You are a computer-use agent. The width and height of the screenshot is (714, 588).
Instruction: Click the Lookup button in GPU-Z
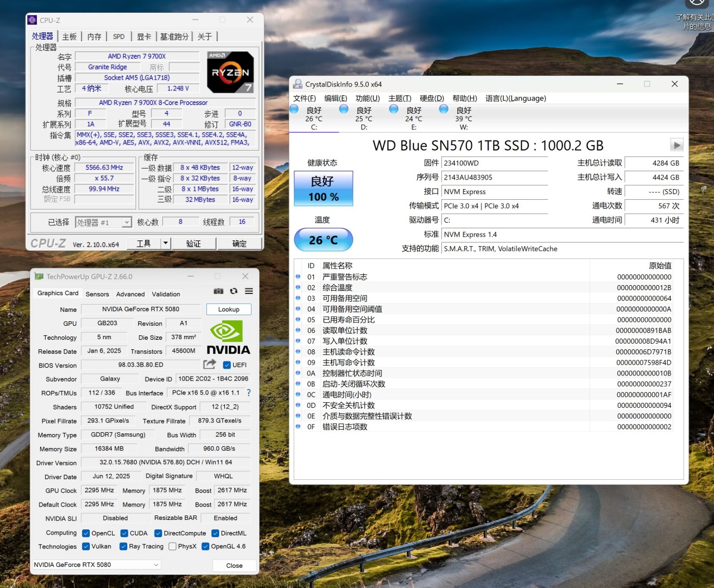coord(229,309)
